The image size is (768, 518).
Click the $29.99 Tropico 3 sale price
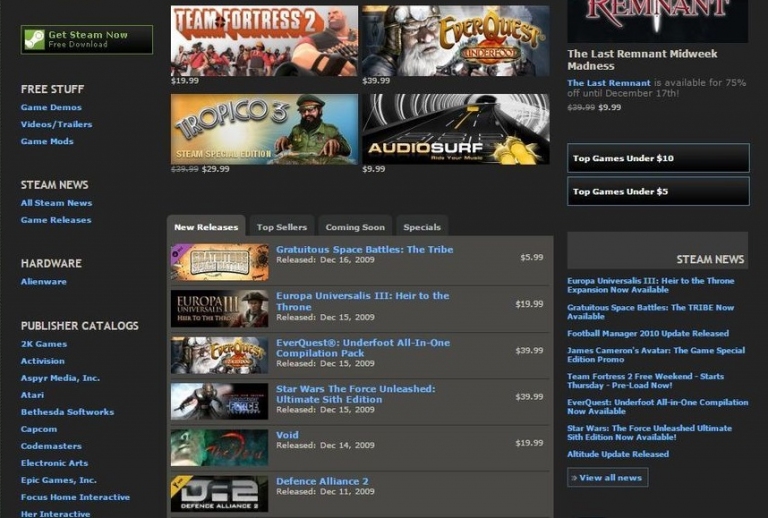[x=216, y=169]
